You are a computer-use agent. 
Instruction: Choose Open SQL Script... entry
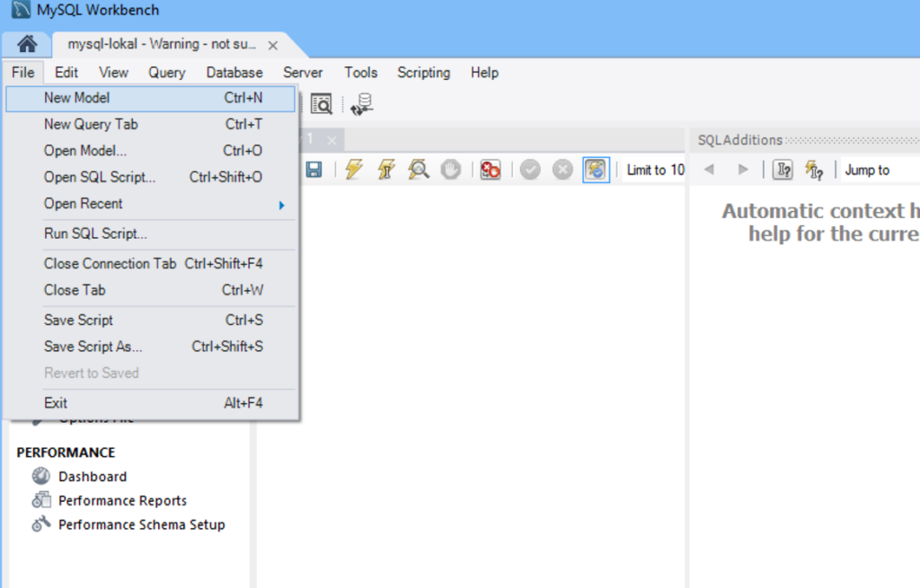click(x=151, y=177)
